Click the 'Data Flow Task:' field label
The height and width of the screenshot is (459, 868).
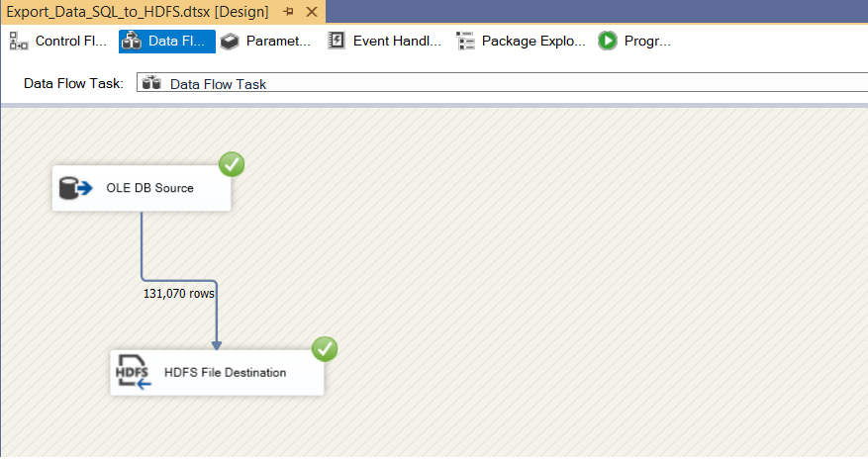coord(73,84)
